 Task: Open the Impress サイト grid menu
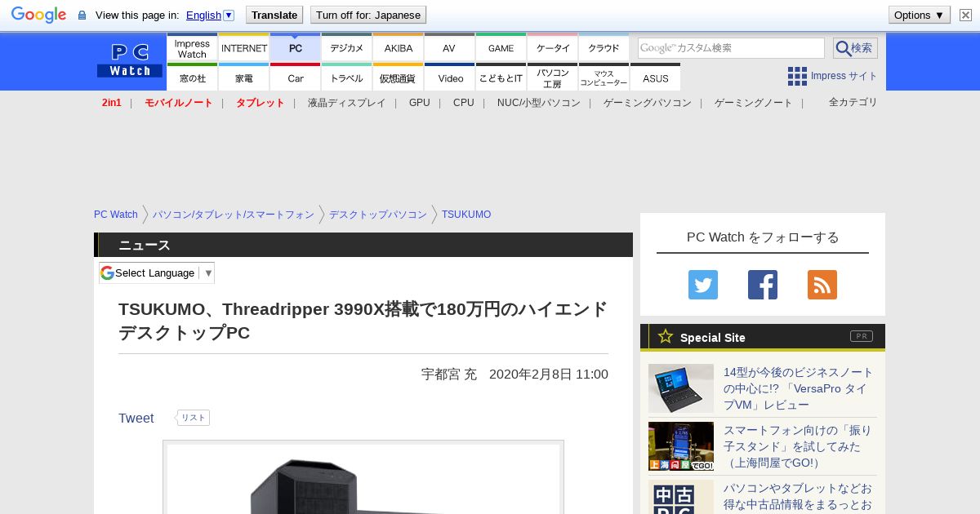click(832, 76)
